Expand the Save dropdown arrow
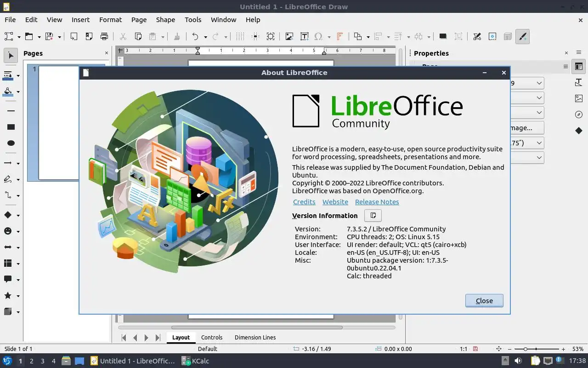Viewport: 588px width, 368px height. pyautogui.click(x=59, y=37)
